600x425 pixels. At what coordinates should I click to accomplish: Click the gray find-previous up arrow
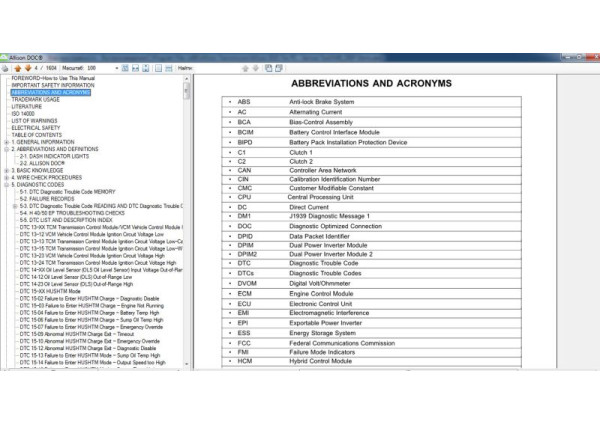(244, 67)
